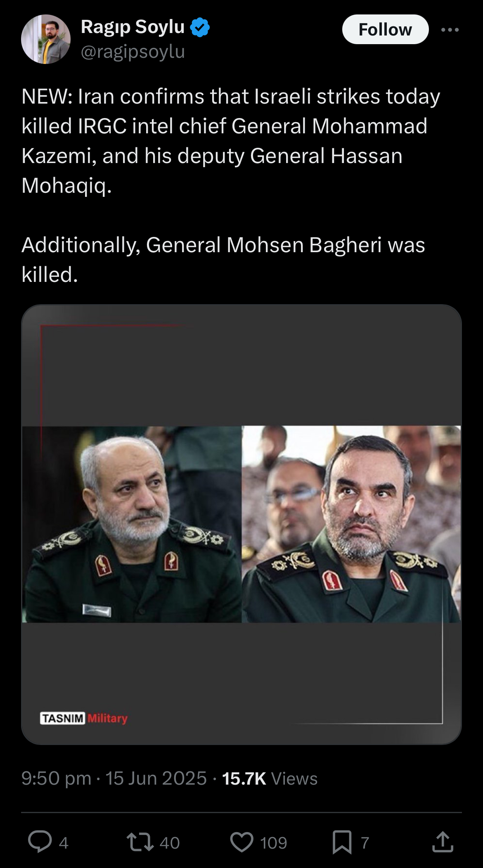This screenshot has width=483, height=868.
Task: Tap the retweet arrows icon
Action: [x=140, y=842]
